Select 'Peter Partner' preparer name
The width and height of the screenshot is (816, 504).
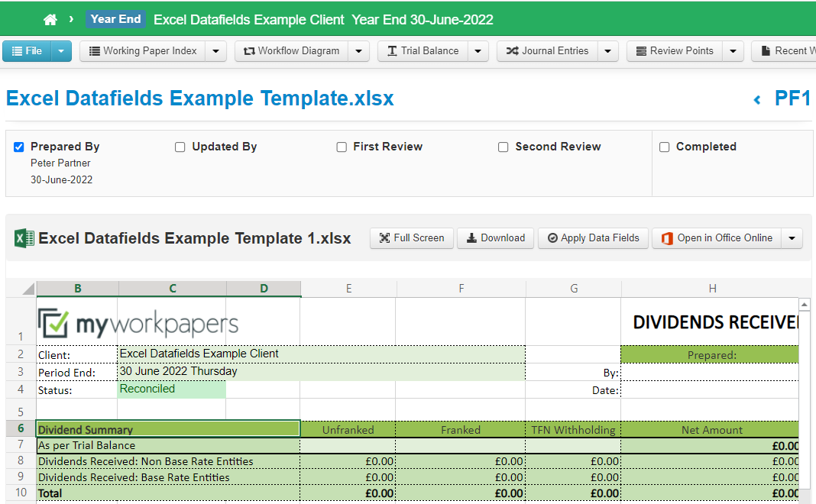(60, 163)
